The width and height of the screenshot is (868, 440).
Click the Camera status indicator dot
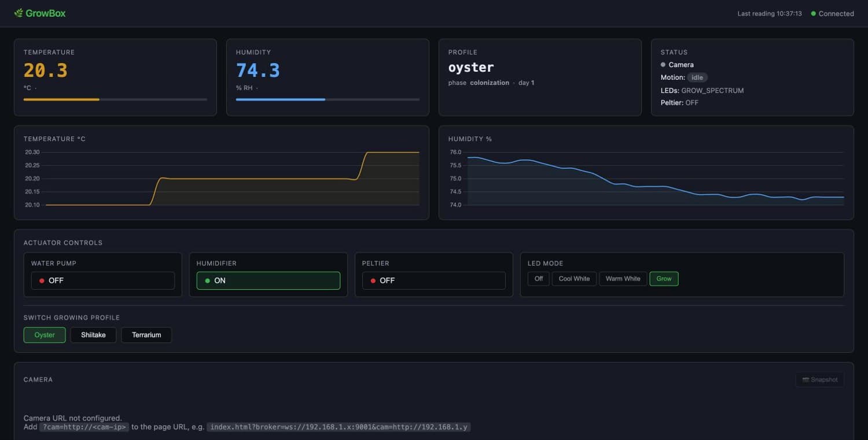click(x=663, y=65)
